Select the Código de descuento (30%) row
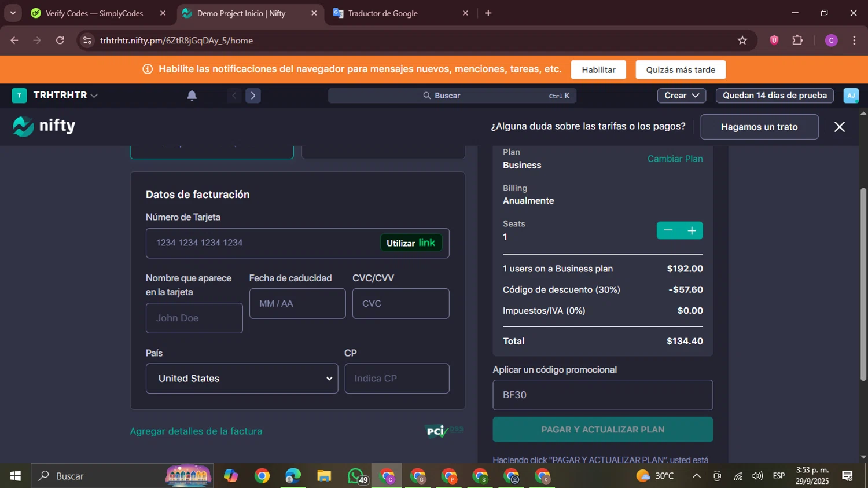The image size is (868, 488). pyautogui.click(x=602, y=289)
